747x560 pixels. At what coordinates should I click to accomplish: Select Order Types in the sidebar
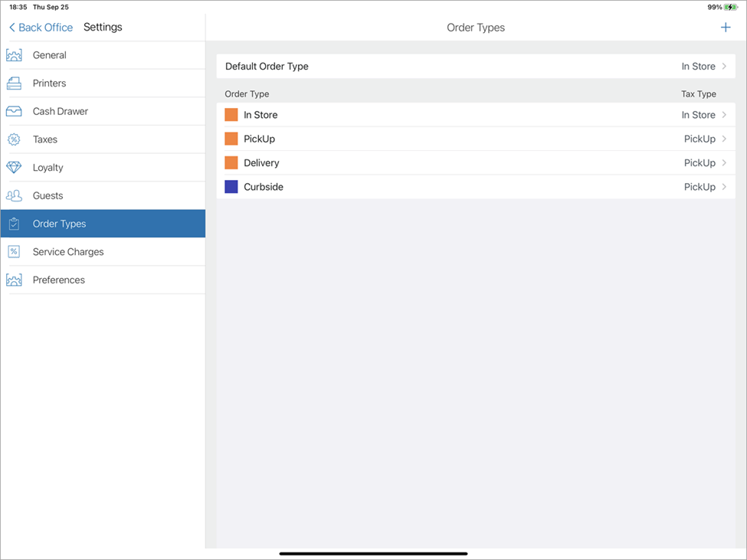(103, 224)
